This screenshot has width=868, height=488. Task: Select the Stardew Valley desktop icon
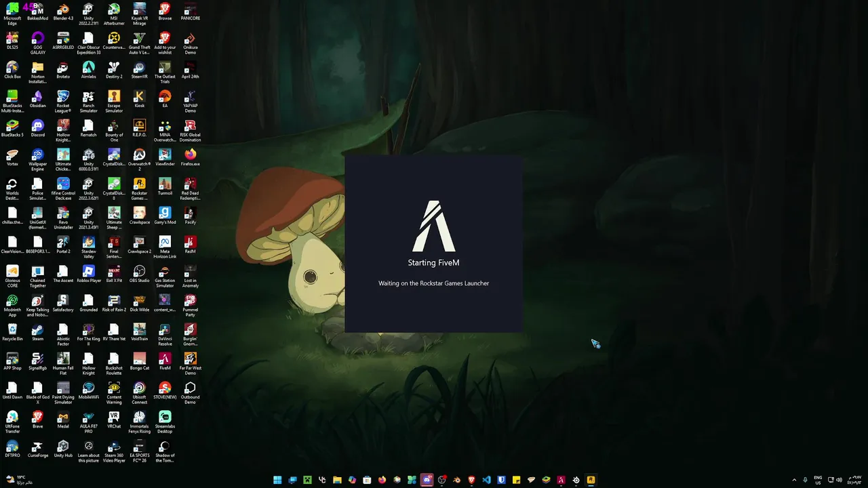pos(89,247)
